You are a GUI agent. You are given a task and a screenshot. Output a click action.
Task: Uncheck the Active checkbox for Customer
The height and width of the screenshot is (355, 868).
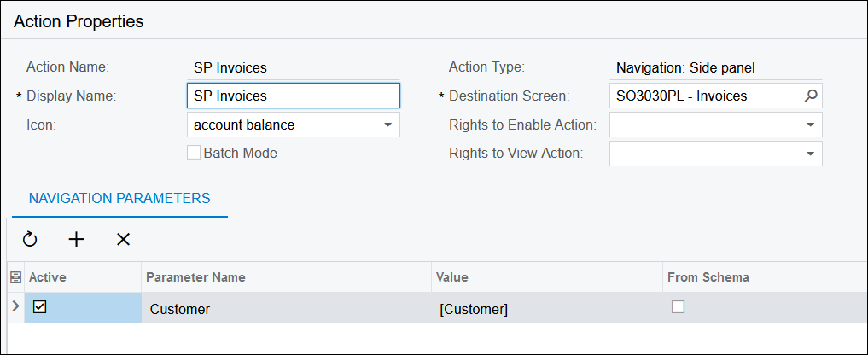click(x=39, y=307)
